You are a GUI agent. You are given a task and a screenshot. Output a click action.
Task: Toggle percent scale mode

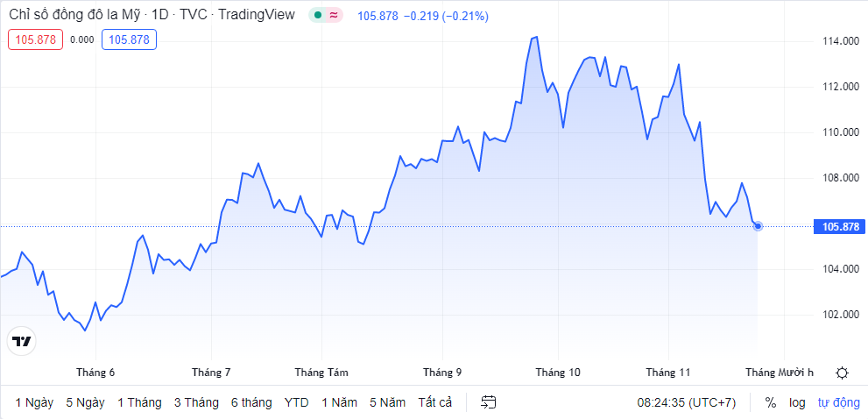tap(771, 402)
